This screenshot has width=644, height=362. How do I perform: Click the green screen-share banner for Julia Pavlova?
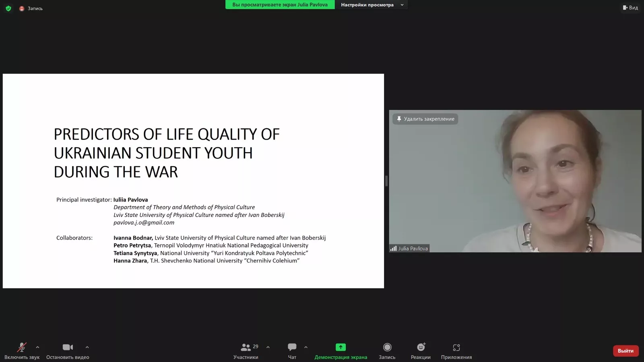(x=280, y=5)
